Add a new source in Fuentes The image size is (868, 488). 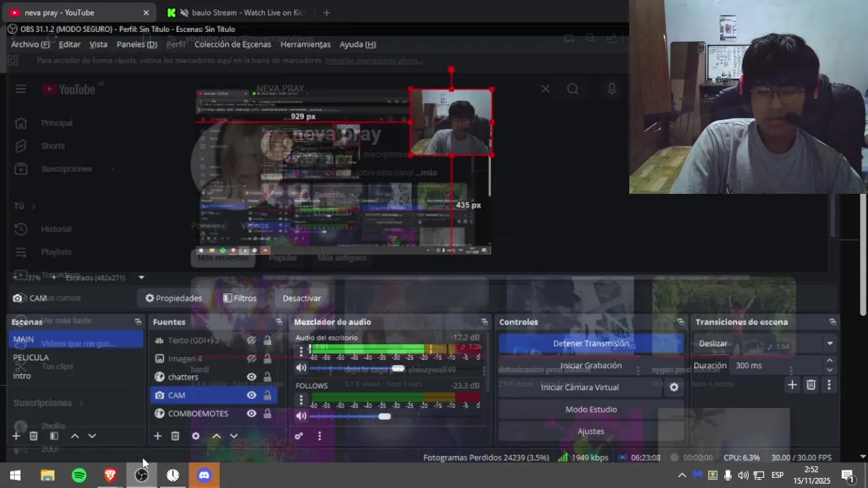point(157,436)
